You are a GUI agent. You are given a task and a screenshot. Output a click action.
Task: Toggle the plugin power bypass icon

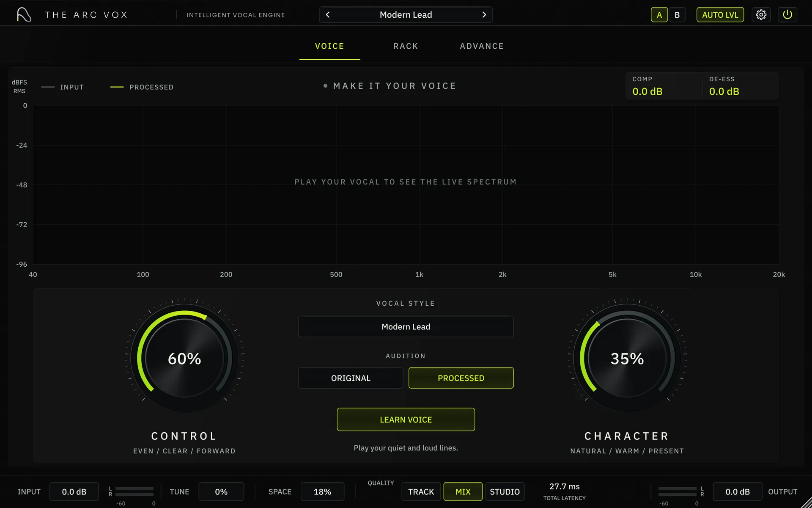(x=787, y=15)
